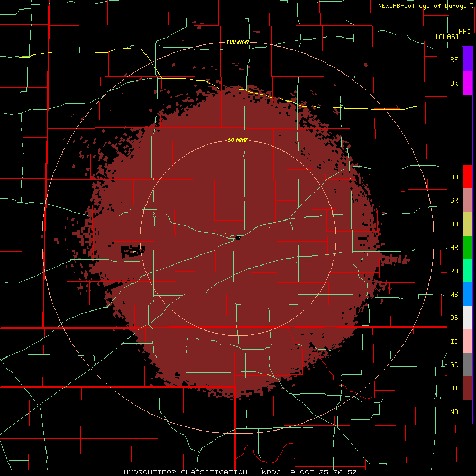The image size is (476, 476).
Task: Click the DS legend label
Action: click(454, 318)
